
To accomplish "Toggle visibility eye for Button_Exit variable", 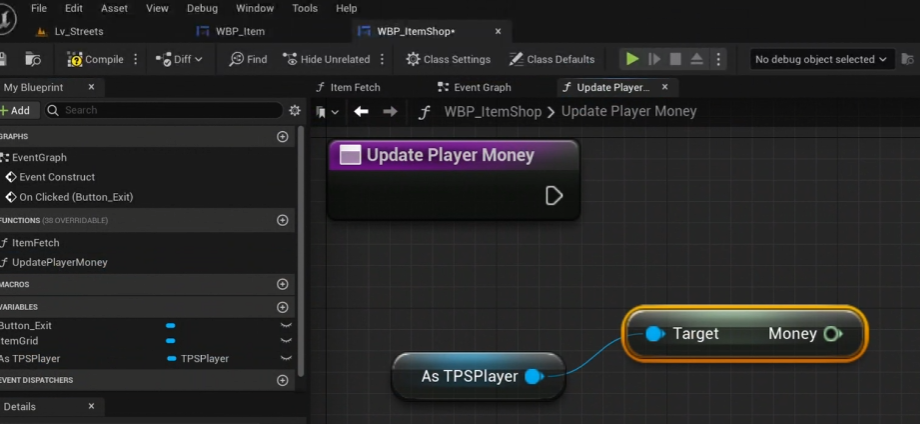I will [286, 325].
